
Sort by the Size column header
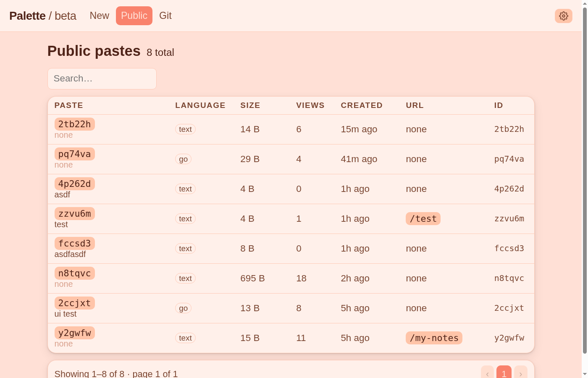click(250, 105)
